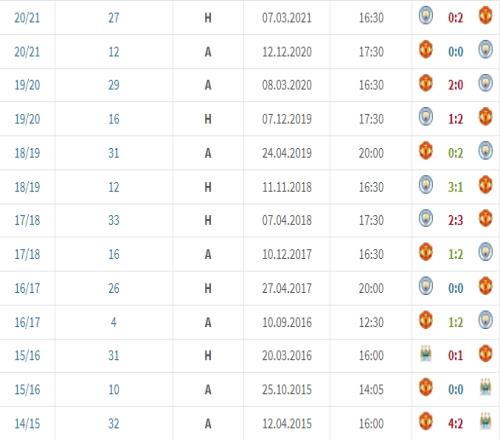Open the 2:3 result from 07.04.2018
This screenshot has width=500, height=440.
455,220
